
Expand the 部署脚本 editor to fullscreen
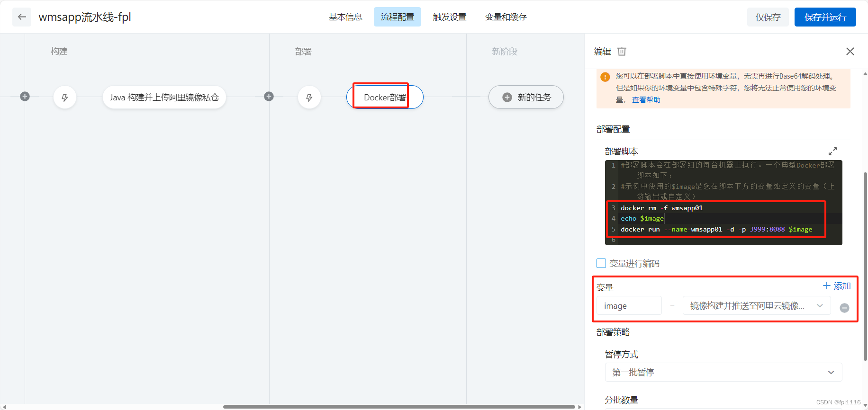click(x=832, y=152)
